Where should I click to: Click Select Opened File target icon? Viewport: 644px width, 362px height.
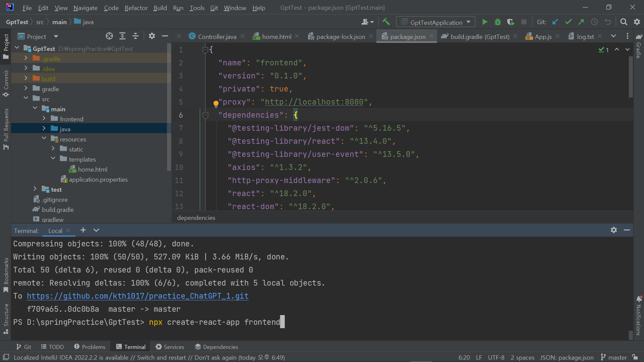[109, 36]
